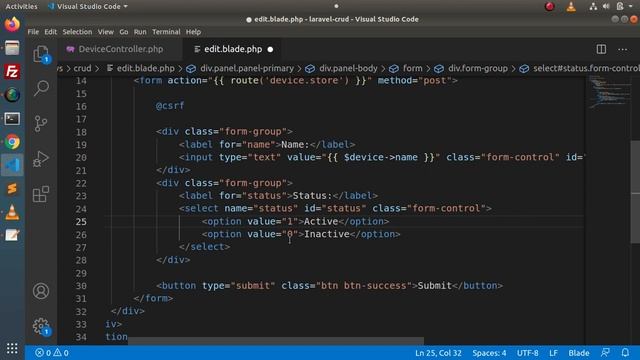Place cursor on @csrf directive
This screenshot has height=360, width=640.
(170, 106)
